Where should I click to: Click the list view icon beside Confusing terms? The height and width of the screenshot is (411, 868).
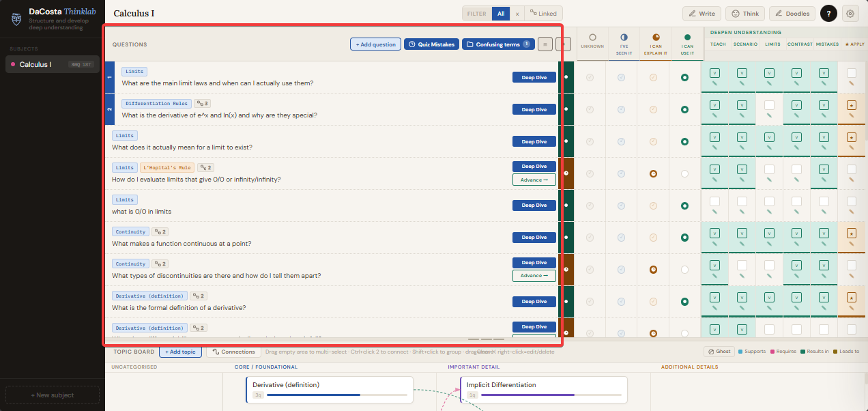point(545,44)
